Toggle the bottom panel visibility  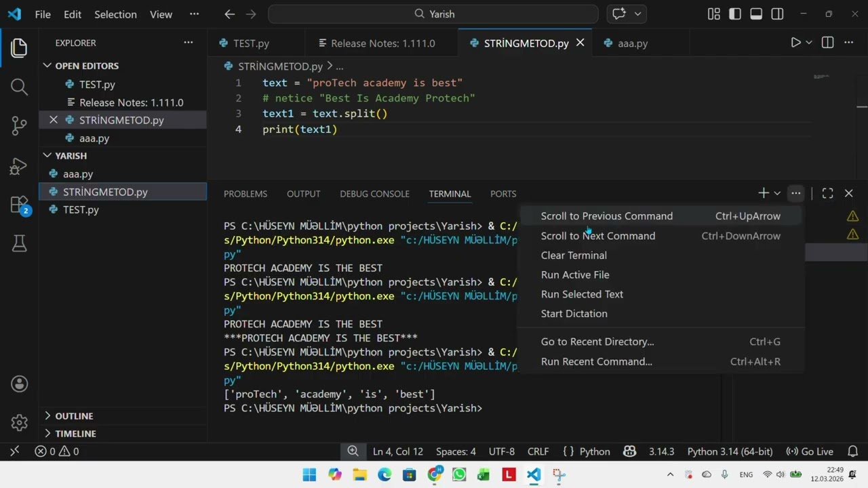(x=756, y=14)
